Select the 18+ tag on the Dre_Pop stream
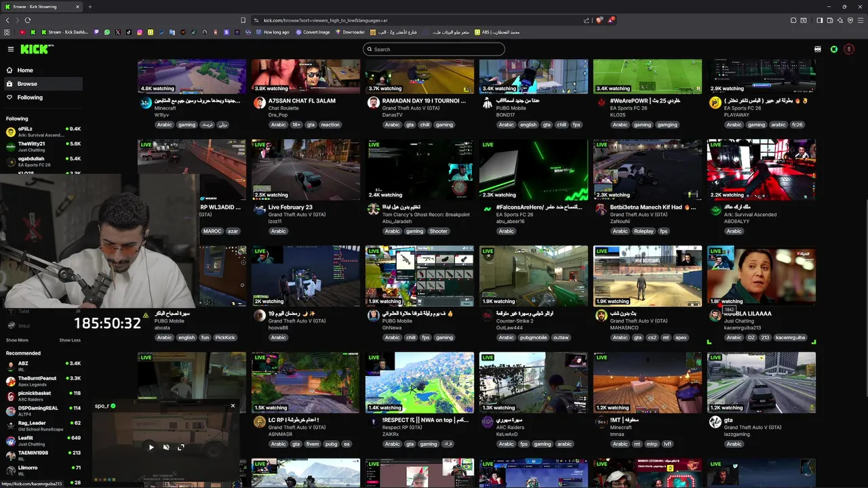The image size is (868, 488). 296,125
